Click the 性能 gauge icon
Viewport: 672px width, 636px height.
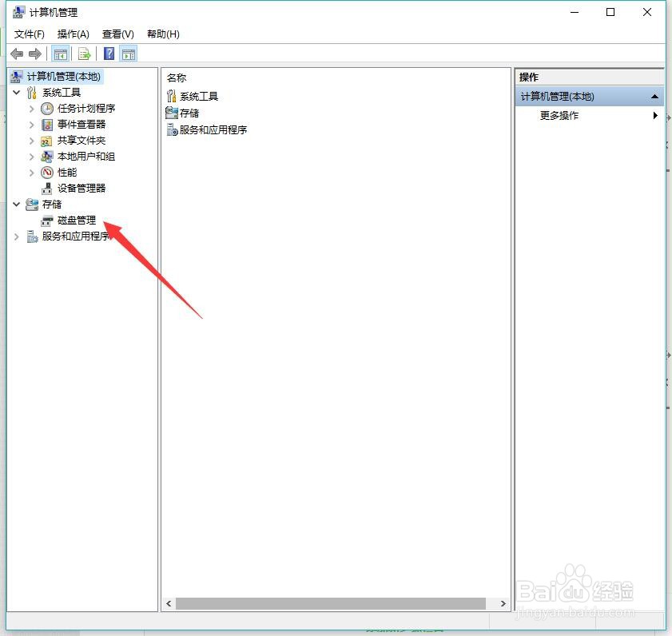coord(47,173)
